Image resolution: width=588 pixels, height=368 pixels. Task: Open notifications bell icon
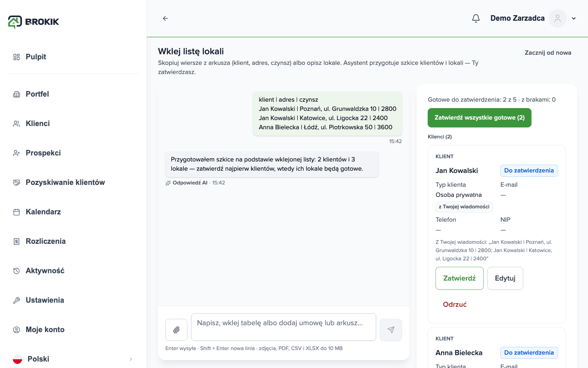tap(476, 18)
